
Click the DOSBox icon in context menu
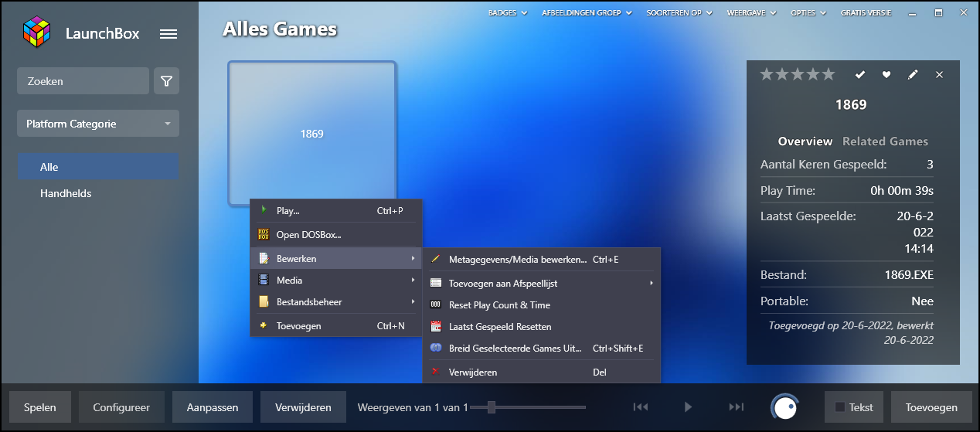click(x=264, y=234)
